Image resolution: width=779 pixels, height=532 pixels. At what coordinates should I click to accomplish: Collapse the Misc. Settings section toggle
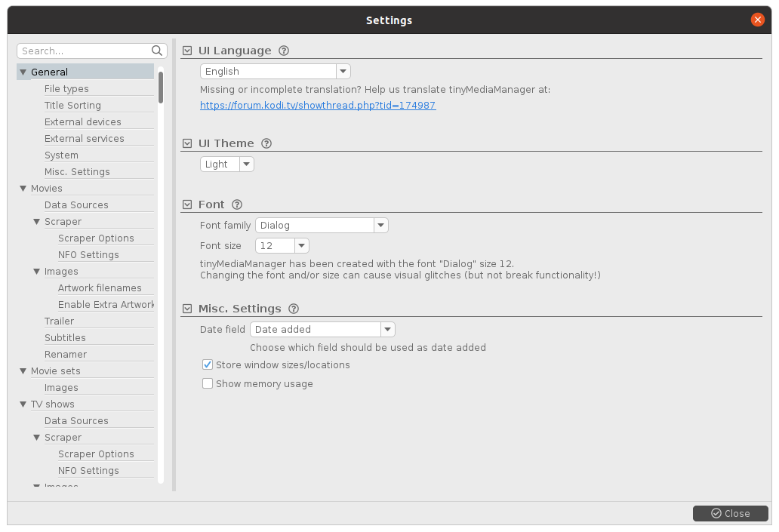(187, 309)
